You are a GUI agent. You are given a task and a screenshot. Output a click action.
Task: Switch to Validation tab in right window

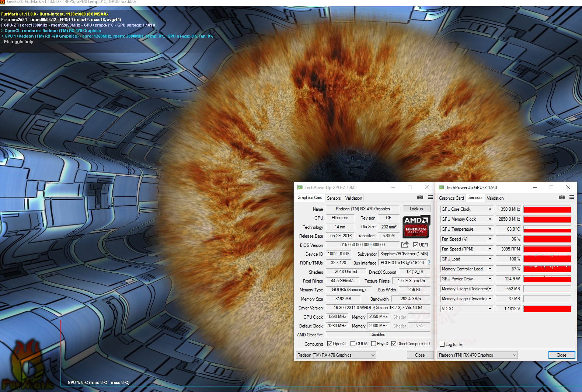(x=495, y=198)
